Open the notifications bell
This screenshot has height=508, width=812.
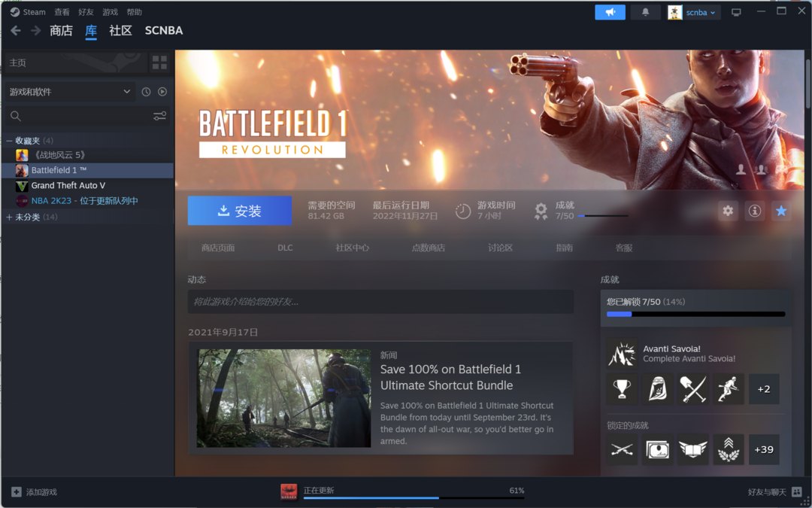click(x=645, y=13)
